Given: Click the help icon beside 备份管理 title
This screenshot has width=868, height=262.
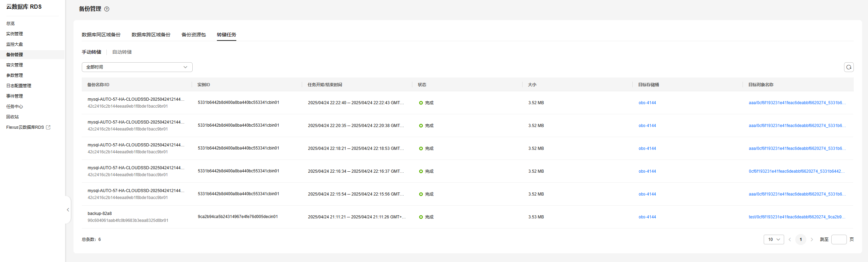Looking at the screenshot, I should (x=107, y=9).
